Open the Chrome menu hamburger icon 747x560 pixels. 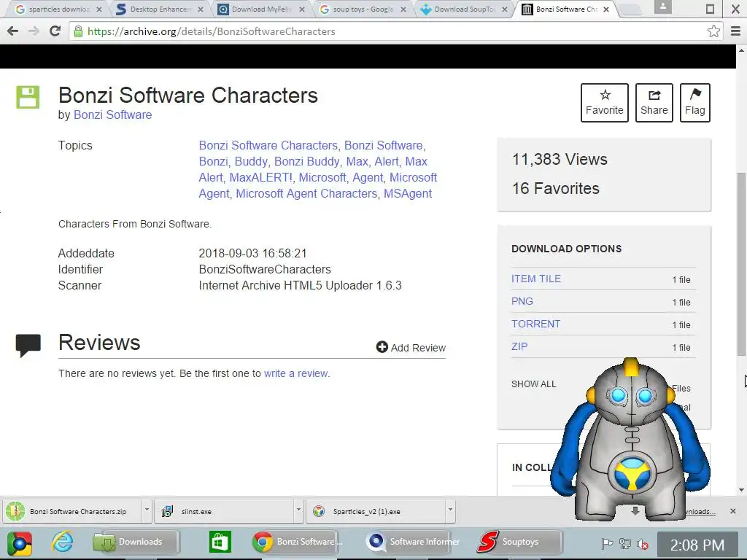click(735, 31)
